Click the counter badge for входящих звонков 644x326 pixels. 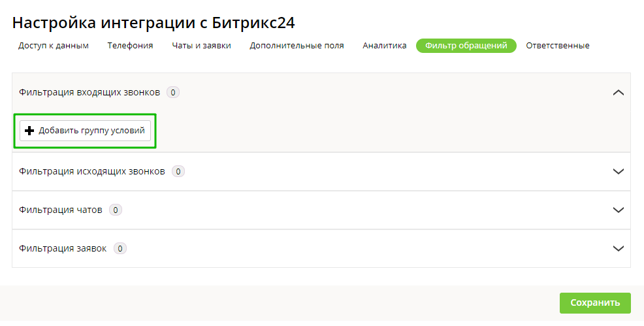point(173,93)
